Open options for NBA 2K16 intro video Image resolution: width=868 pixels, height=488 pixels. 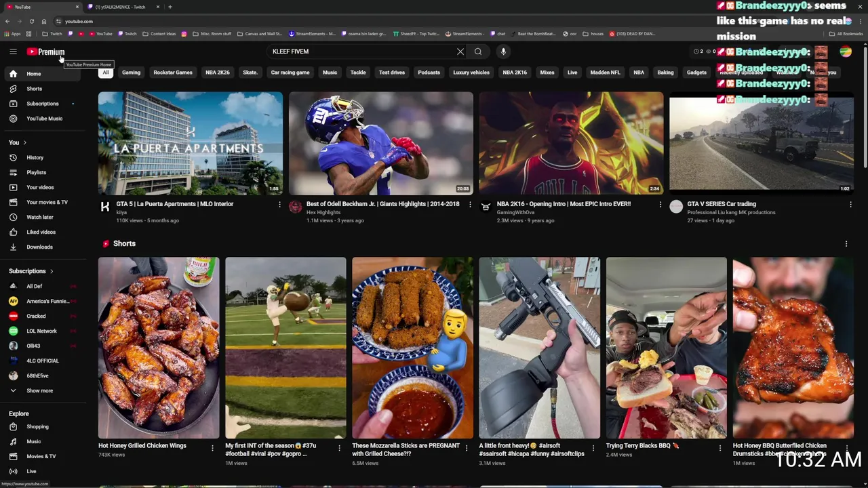pos(660,204)
